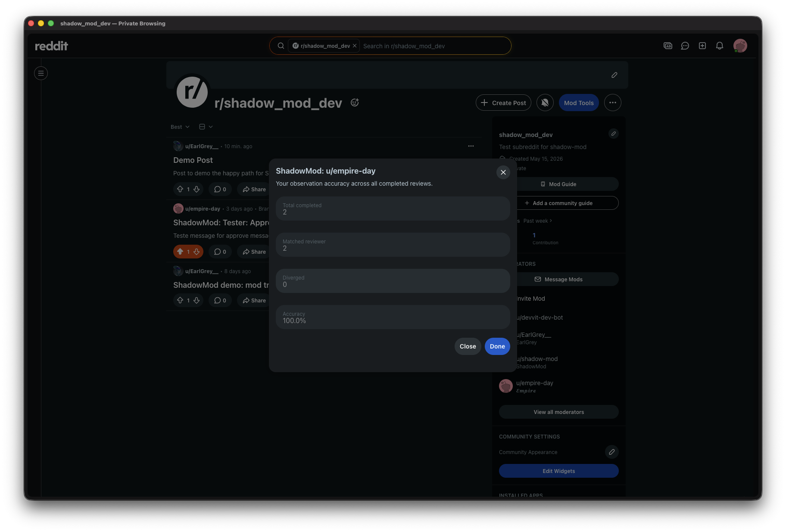786x532 pixels.
Task: Click the search magnifier icon
Action: coord(281,46)
